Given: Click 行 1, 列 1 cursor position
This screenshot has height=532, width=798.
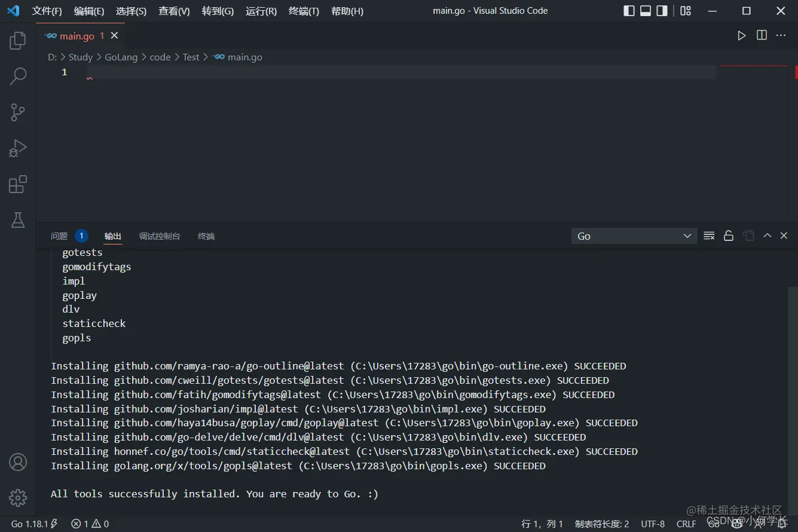Looking at the screenshot, I should coord(542,524).
